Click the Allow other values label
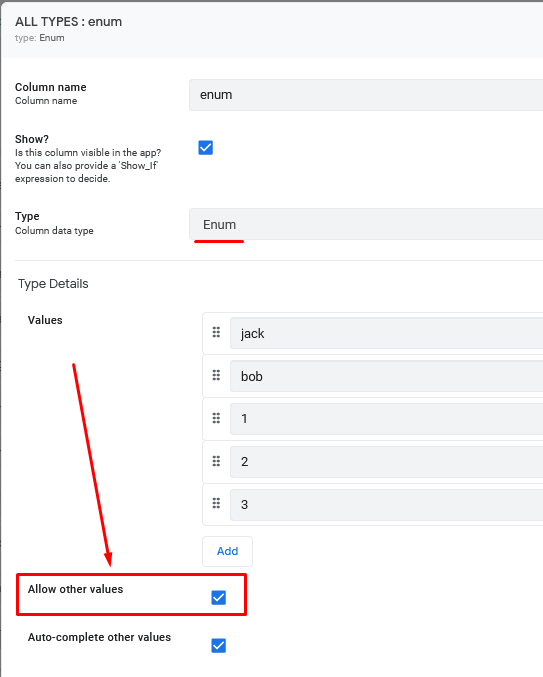 pos(76,589)
